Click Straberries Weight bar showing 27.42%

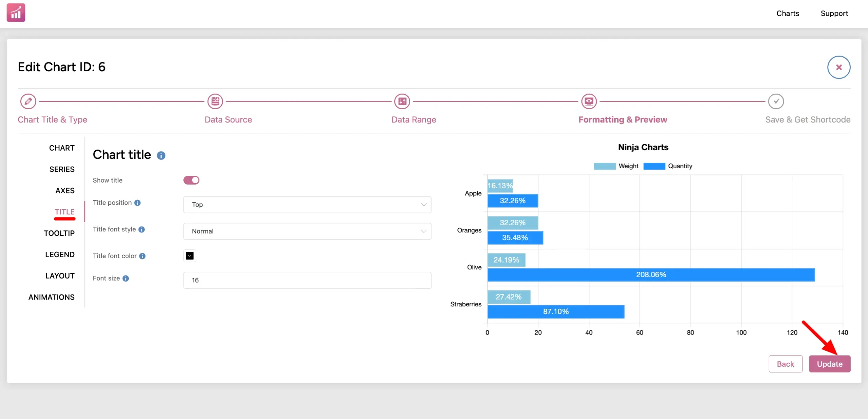(509, 297)
